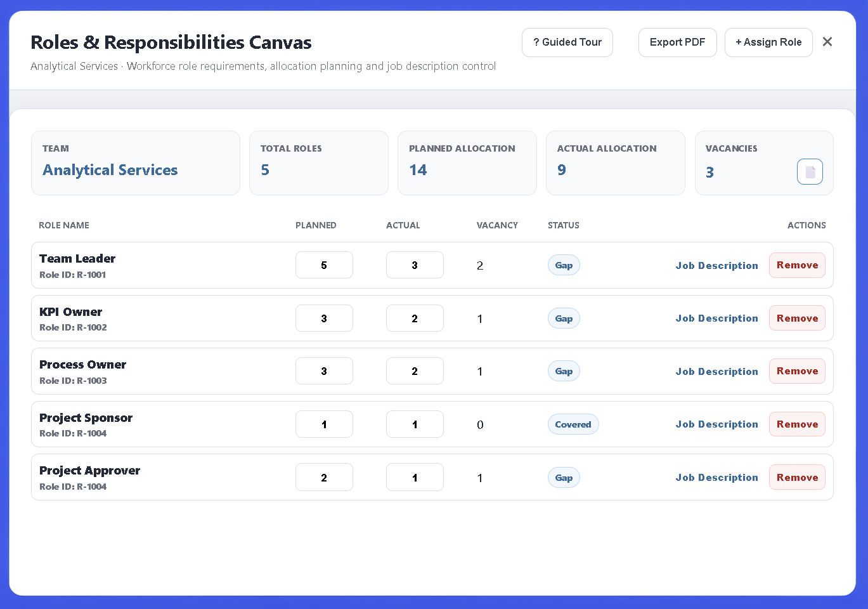Click Role ID R-1003 text
The width and height of the screenshot is (868, 609).
click(x=73, y=381)
